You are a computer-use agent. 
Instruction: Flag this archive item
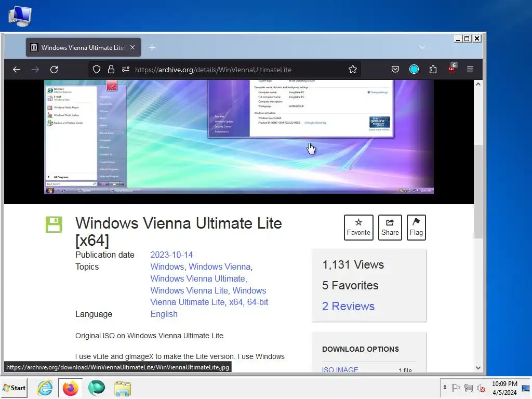click(416, 228)
